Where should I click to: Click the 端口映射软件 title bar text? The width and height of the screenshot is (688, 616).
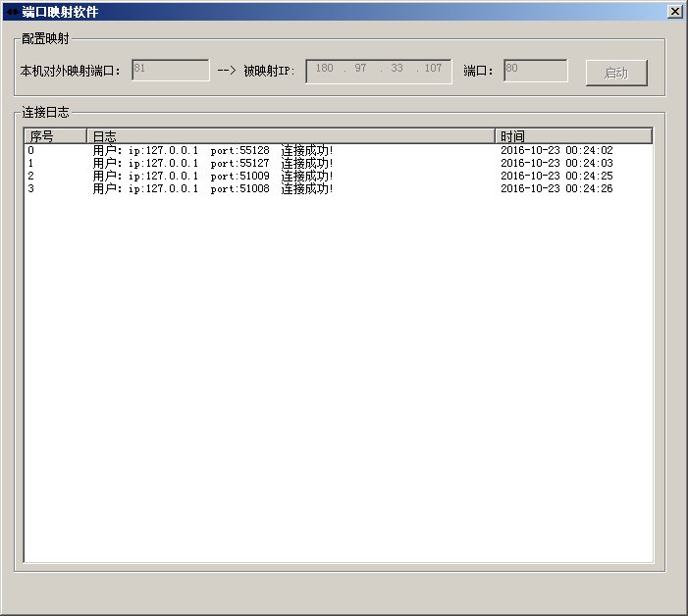(x=60, y=12)
